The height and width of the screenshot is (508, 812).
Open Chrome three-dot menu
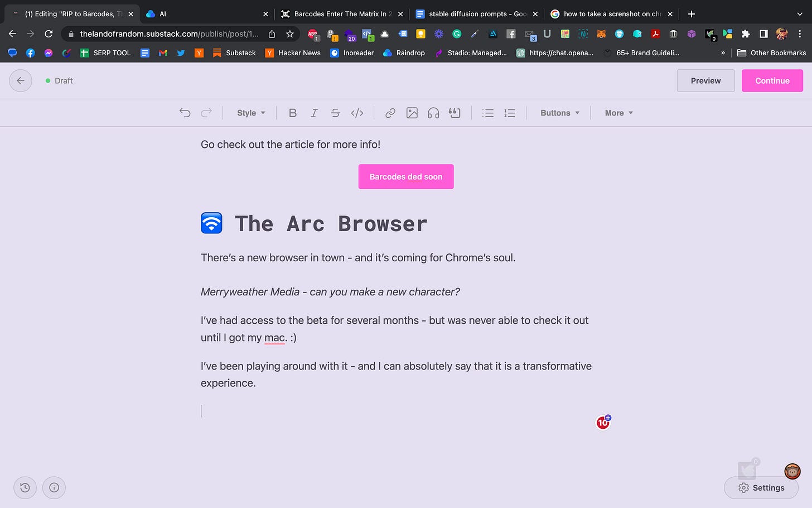800,34
